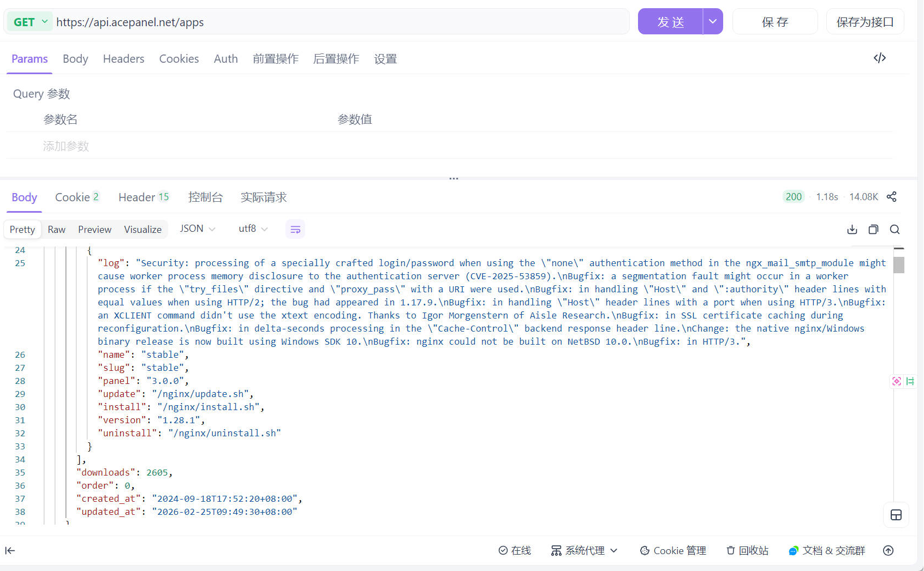Check 在线 online status
Viewport: 924px width, 571px height.
pyautogui.click(x=515, y=551)
